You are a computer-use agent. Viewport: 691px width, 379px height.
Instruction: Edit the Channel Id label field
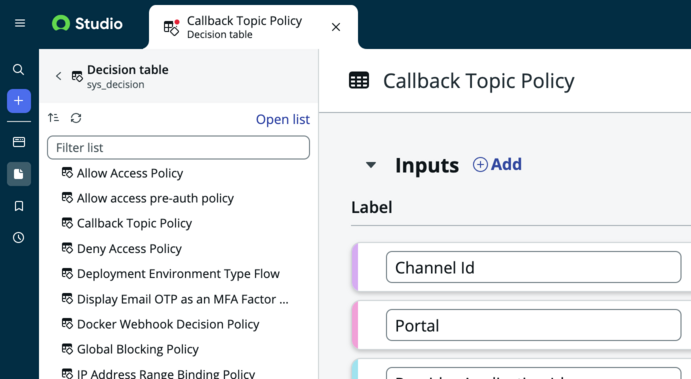pos(533,267)
